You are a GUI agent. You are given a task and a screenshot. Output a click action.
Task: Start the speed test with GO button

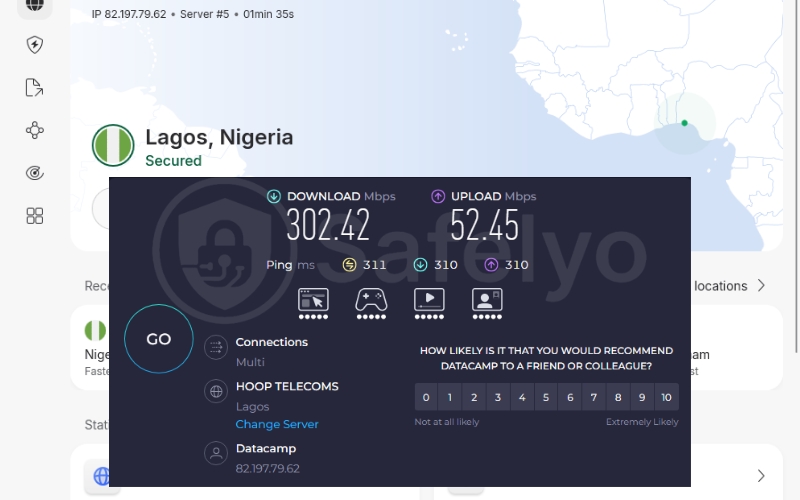tap(159, 339)
